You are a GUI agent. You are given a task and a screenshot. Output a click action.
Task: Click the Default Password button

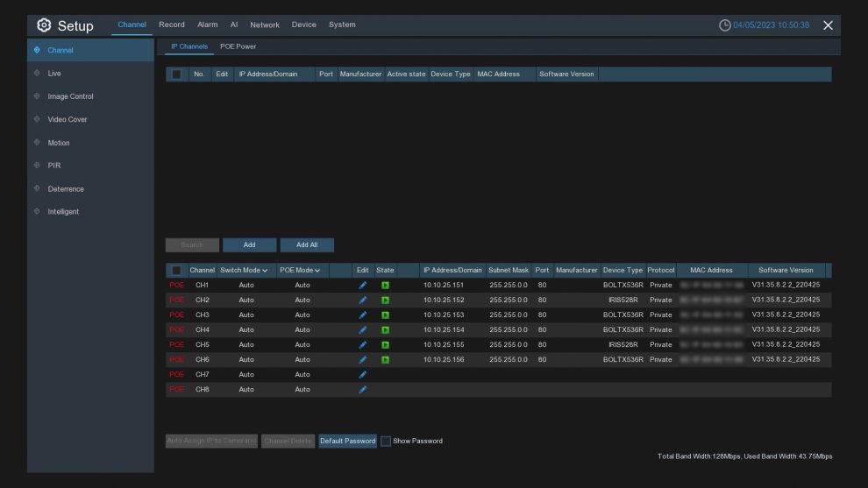347,441
